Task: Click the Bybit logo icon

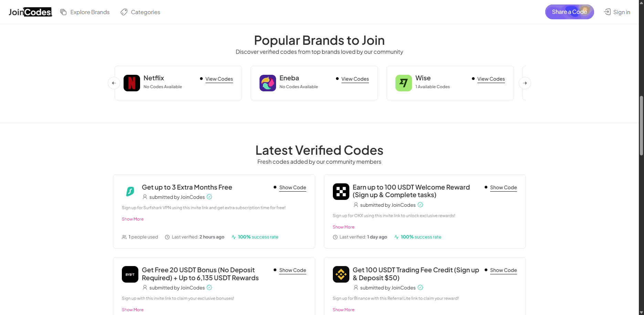Action: pyautogui.click(x=130, y=274)
